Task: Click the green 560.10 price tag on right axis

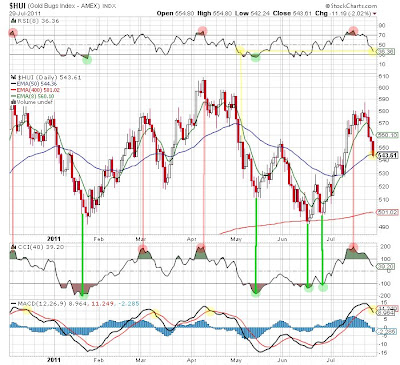Action: coord(387,135)
